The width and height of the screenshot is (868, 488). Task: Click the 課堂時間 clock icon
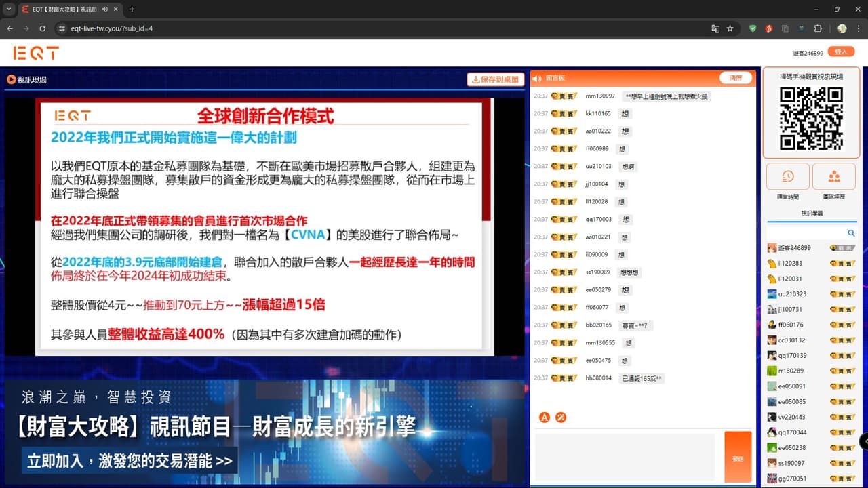coord(787,176)
